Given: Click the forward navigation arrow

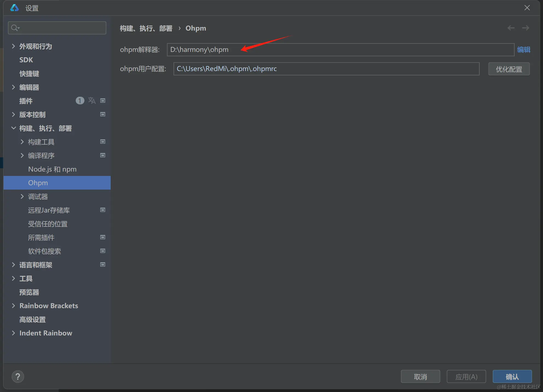Looking at the screenshot, I should 526,28.
